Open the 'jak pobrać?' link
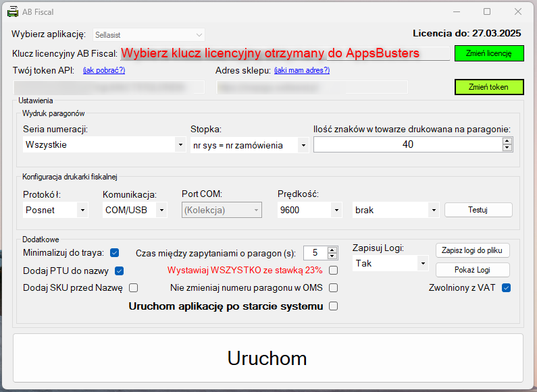Image resolution: width=537 pixels, height=392 pixels. (104, 70)
